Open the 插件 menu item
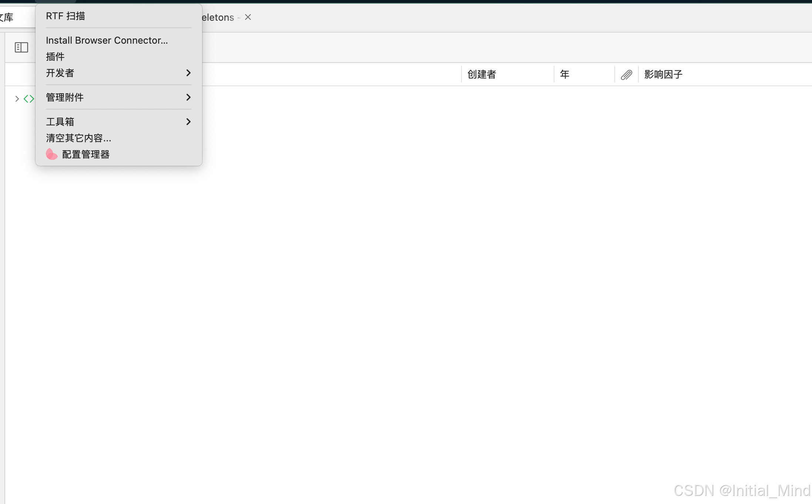 tap(55, 57)
